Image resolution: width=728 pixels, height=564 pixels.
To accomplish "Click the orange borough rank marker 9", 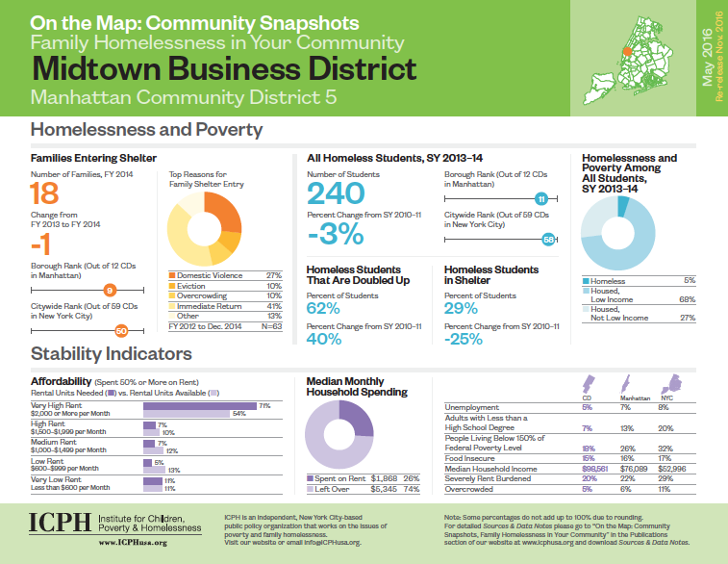I will point(109,289).
